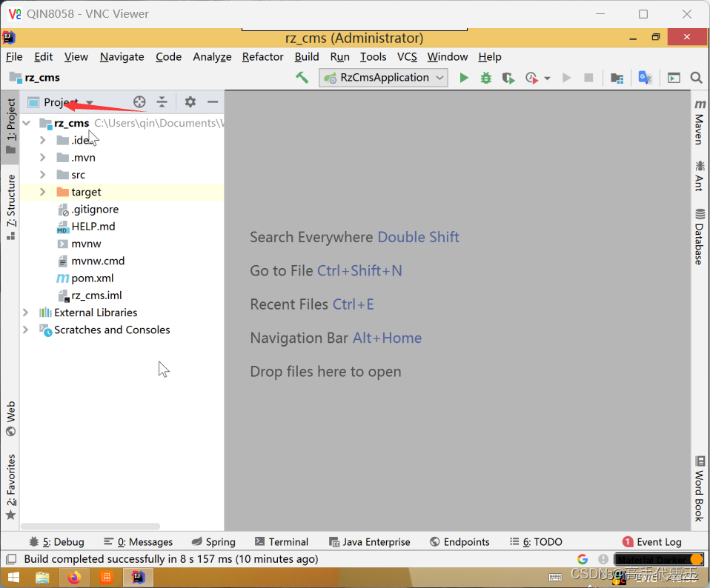Open the Java Enterprise tool window

click(370, 542)
